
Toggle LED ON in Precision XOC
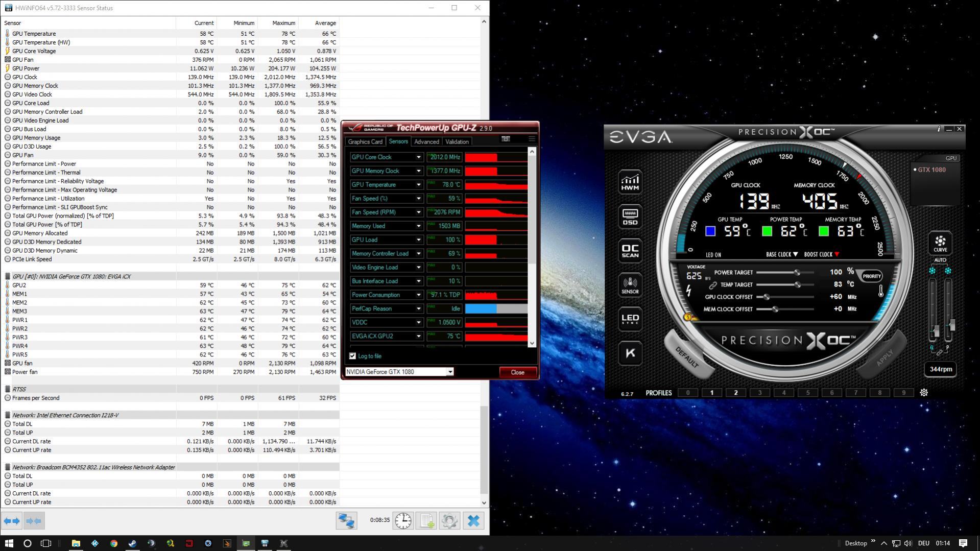click(x=713, y=255)
